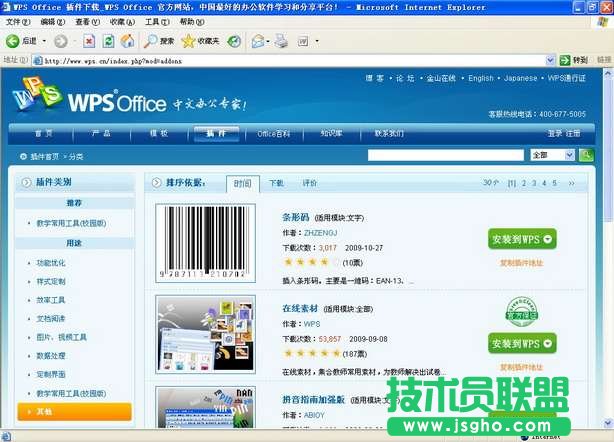Click the English language link

pos(481,78)
